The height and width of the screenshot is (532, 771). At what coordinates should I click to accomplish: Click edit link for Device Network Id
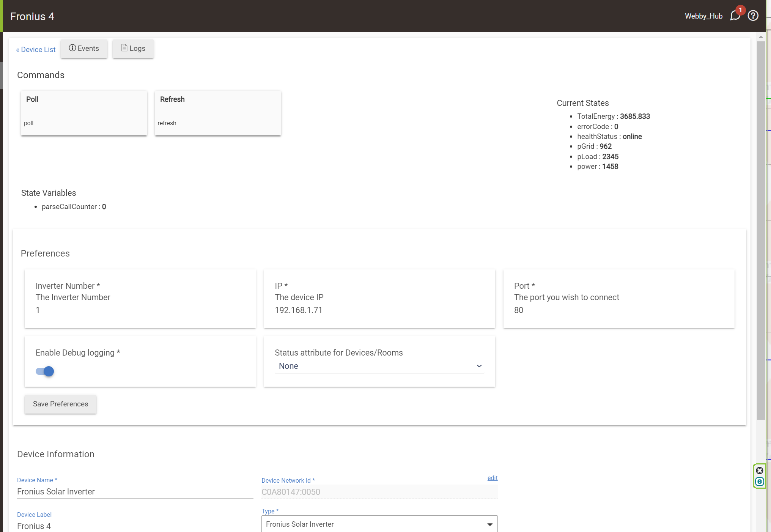click(492, 478)
